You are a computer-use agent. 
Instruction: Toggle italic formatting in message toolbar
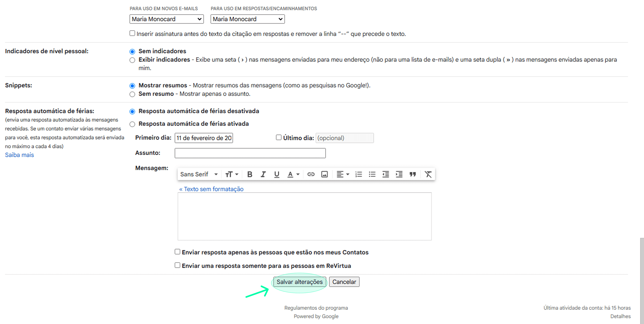[263, 174]
